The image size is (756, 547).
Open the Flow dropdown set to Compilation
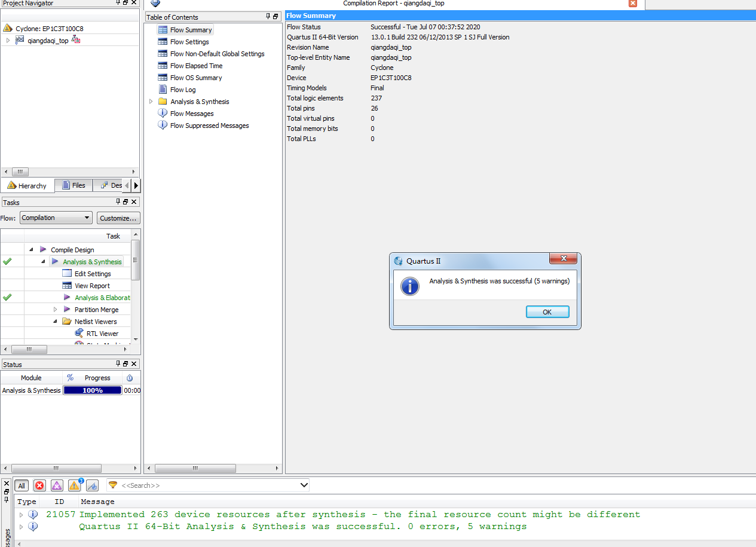coord(56,218)
